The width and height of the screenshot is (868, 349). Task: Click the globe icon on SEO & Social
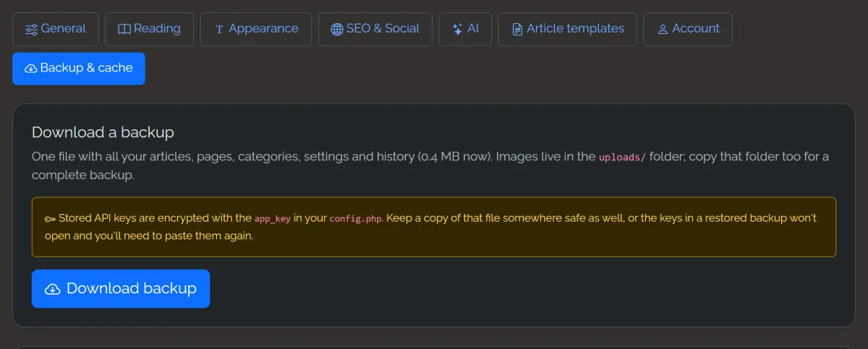[337, 30]
